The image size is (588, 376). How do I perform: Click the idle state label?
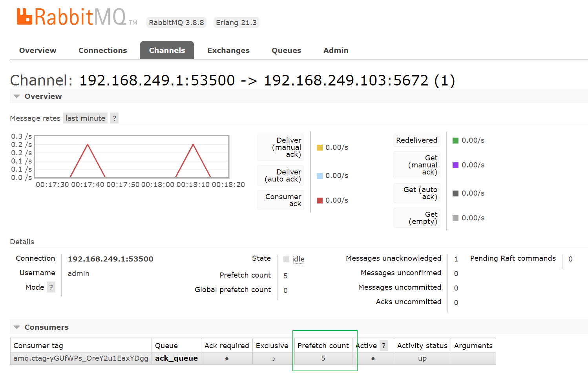point(298,259)
